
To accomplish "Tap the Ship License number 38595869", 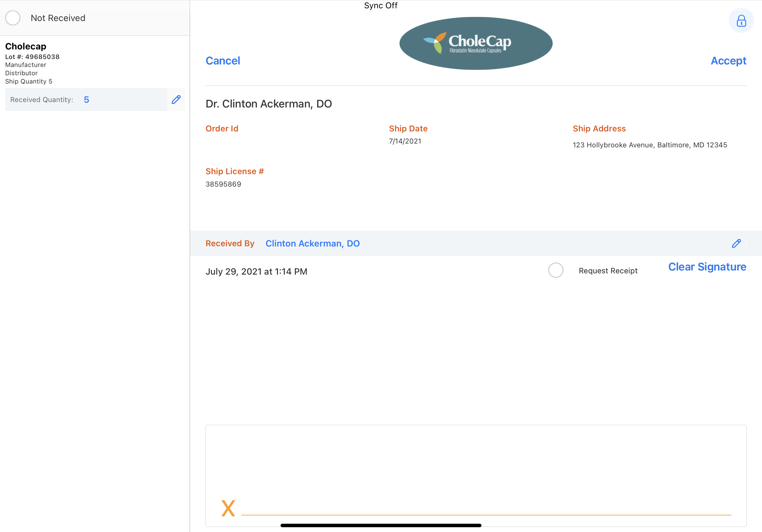I will (223, 184).
